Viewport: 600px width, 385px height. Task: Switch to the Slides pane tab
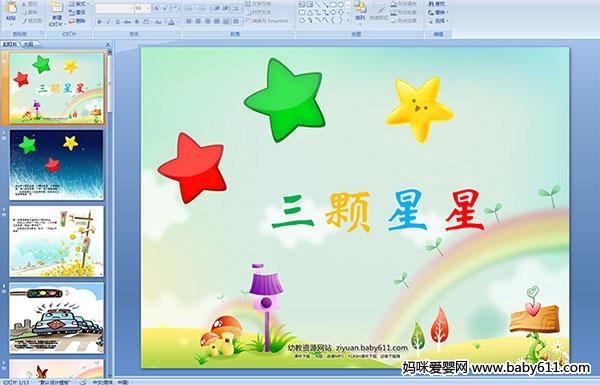(x=10, y=44)
